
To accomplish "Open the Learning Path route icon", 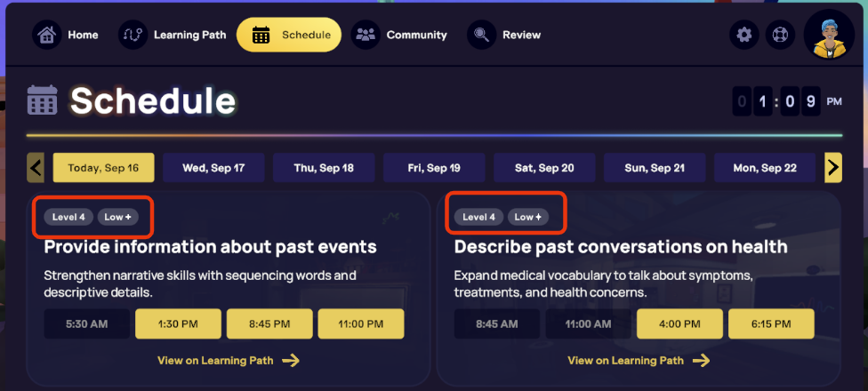I will pyautogui.click(x=133, y=36).
